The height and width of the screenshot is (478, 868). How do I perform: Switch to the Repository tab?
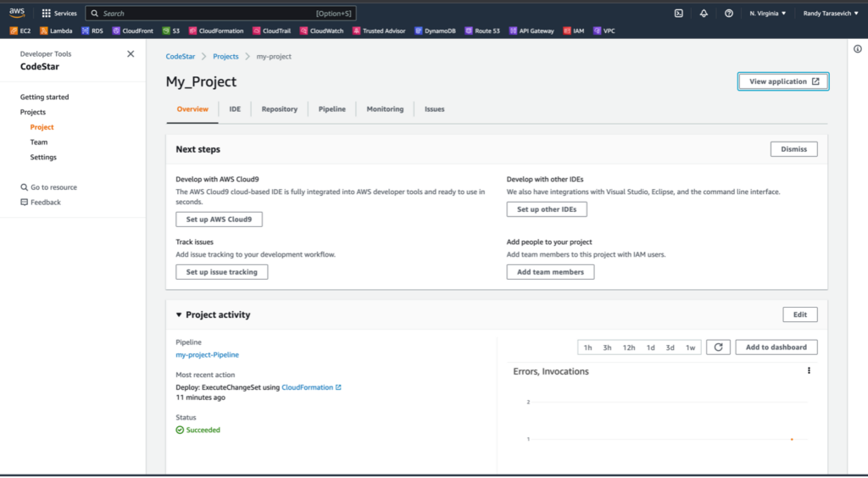[x=280, y=109]
